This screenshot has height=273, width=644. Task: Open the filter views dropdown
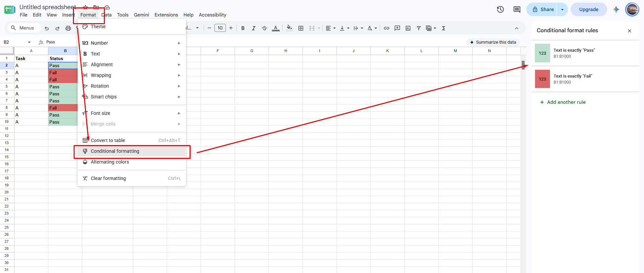(x=431, y=28)
